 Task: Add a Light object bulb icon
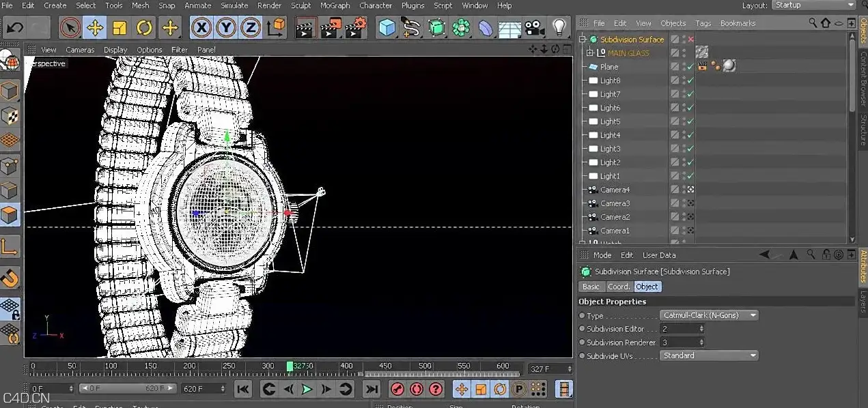click(559, 28)
